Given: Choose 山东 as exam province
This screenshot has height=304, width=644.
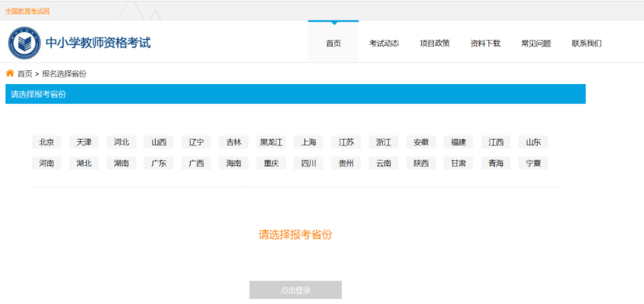Looking at the screenshot, I should pos(533,142).
